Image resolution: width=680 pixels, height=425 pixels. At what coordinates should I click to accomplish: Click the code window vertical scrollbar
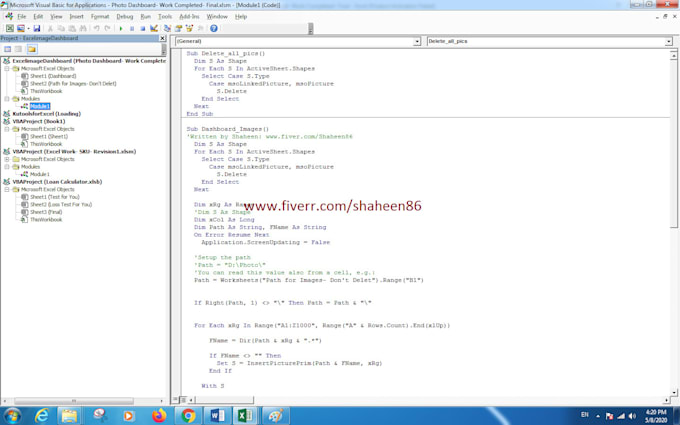673,223
